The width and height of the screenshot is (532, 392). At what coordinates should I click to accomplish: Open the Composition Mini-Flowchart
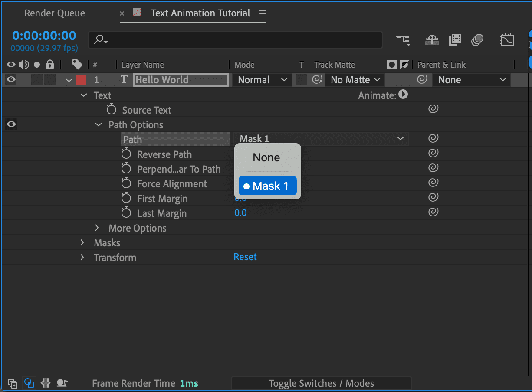click(403, 40)
